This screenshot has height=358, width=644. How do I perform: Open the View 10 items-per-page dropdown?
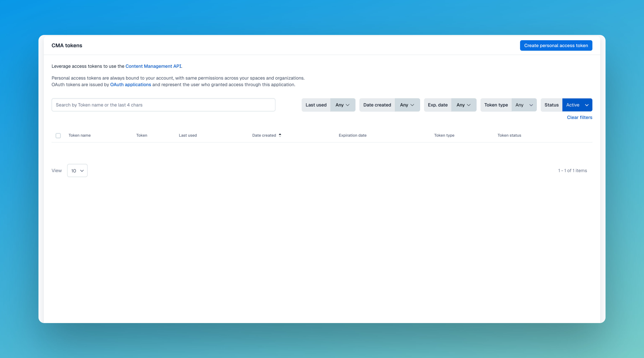(x=77, y=171)
